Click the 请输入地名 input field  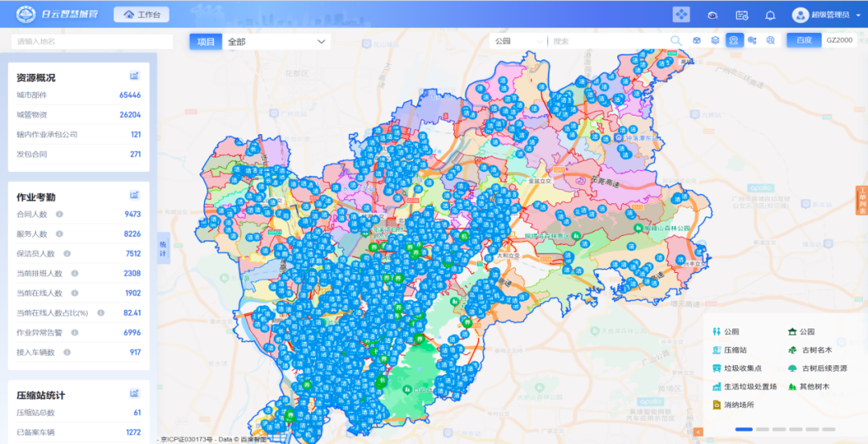(x=92, y=42)
